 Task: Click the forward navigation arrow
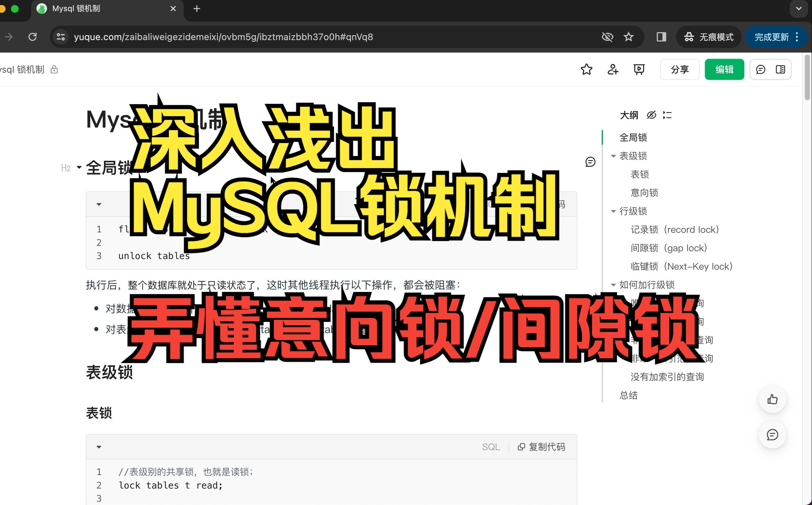pos(9,37)
